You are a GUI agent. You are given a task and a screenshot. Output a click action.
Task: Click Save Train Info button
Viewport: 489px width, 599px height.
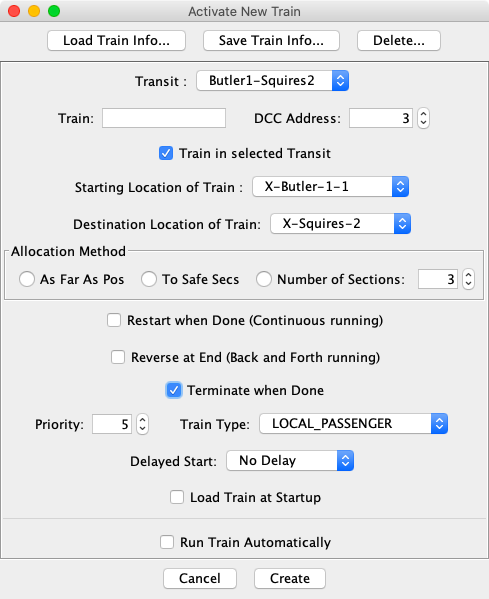pyautogui.click(x=271, y=40)
